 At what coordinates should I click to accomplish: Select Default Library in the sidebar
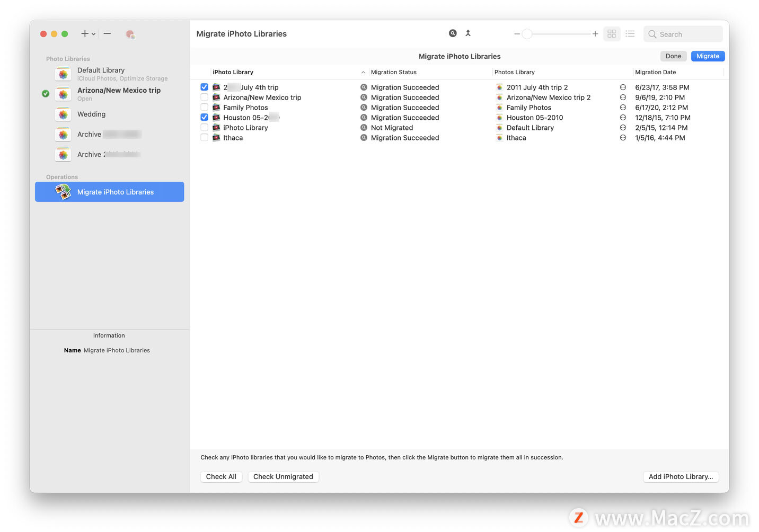[110, 74]
